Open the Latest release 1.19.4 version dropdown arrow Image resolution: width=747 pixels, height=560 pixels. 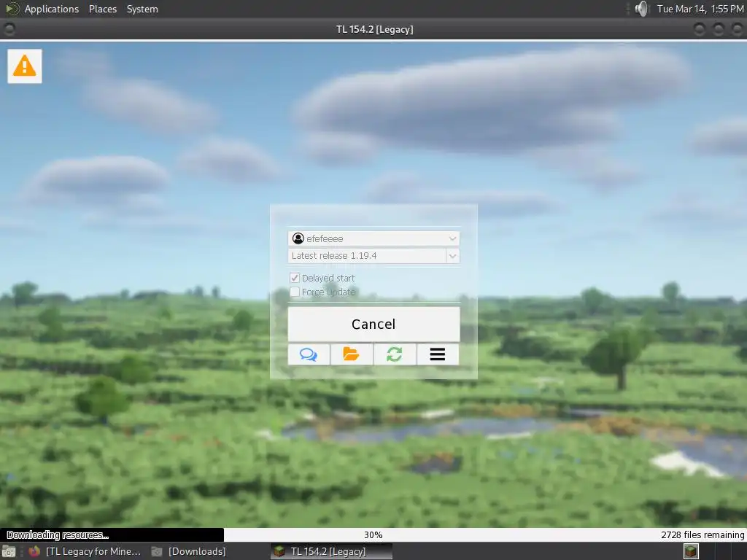pos(452,256)
